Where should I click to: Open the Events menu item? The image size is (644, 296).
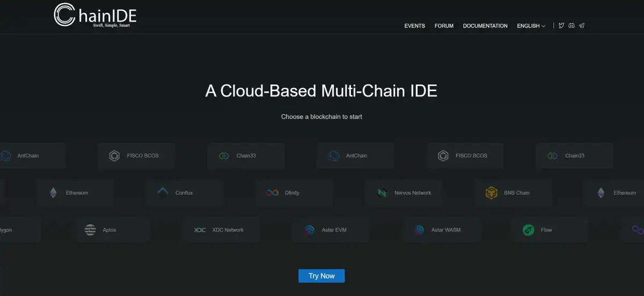(x=414, y=26)
